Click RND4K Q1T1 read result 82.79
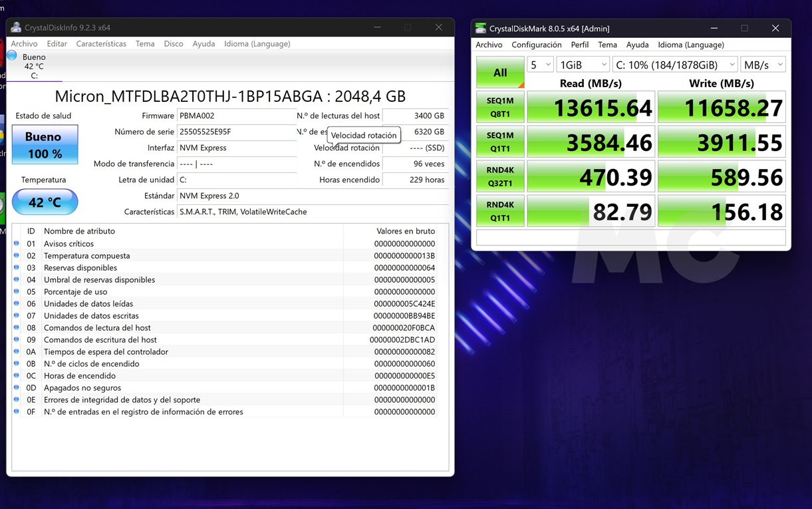Screen dimensions: 812x509 (x=591, y=211)
